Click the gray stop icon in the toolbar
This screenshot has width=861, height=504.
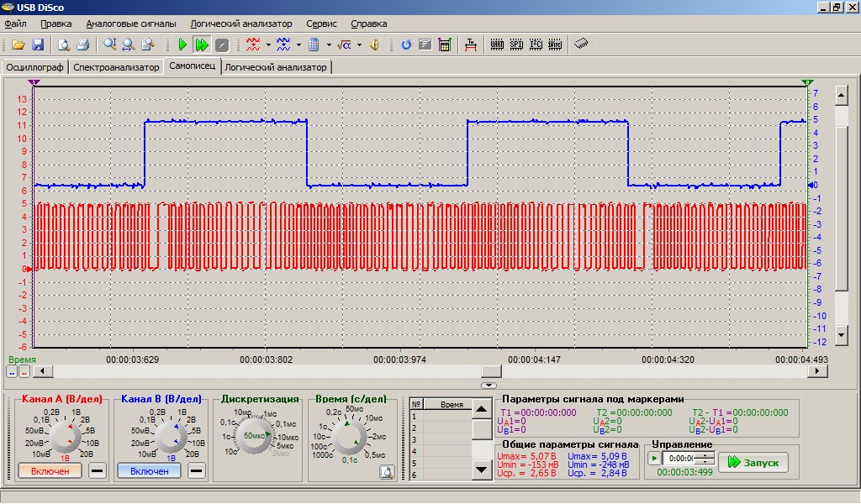[221, 45]
